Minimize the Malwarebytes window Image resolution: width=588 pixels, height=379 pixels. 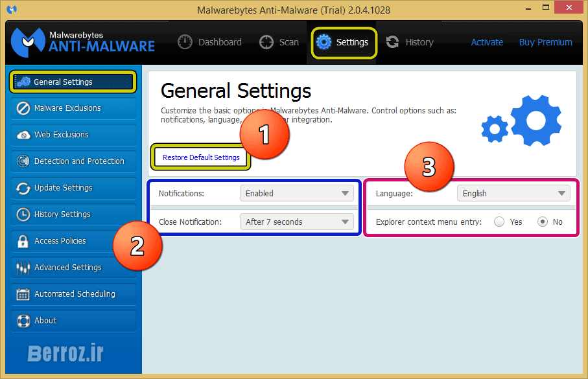528,8
